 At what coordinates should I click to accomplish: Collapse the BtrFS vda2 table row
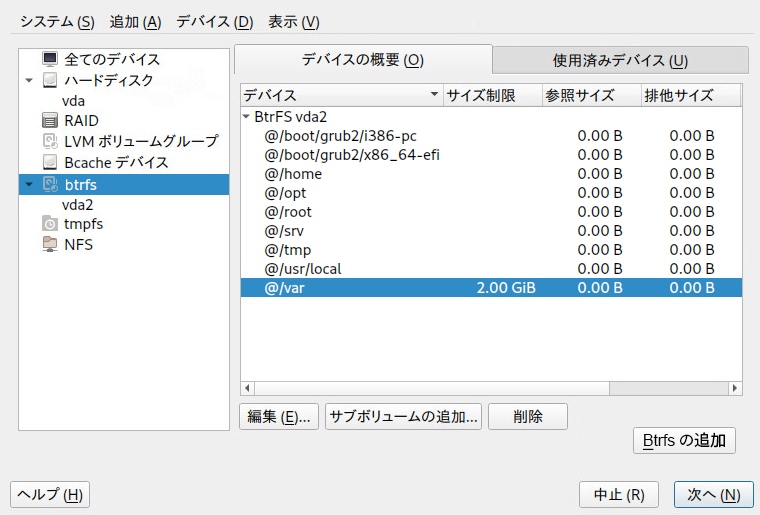246,117
